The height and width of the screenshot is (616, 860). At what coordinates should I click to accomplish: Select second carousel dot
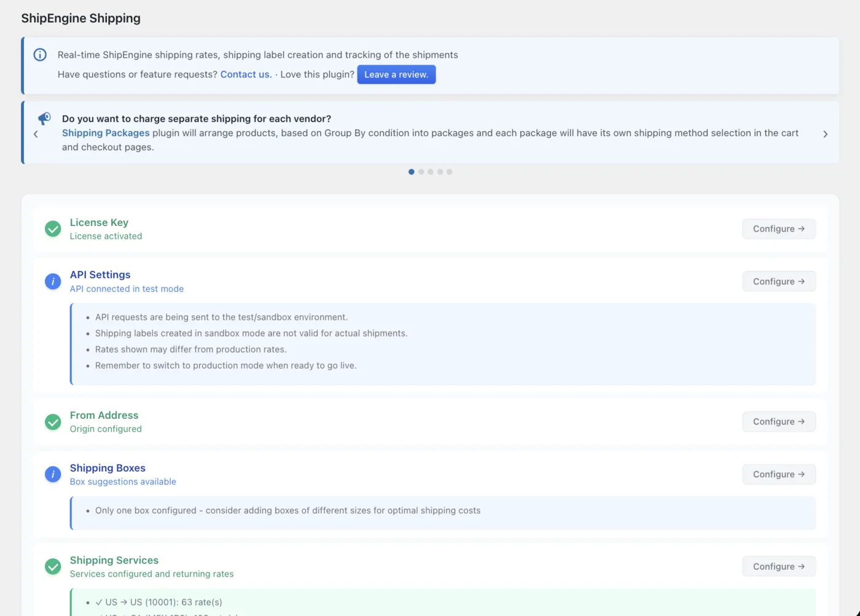pos(421,172)
